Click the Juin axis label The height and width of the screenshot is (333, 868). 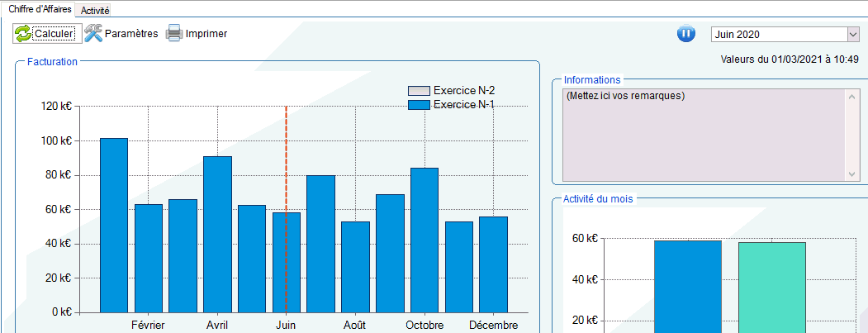click(x=287, y=326)
